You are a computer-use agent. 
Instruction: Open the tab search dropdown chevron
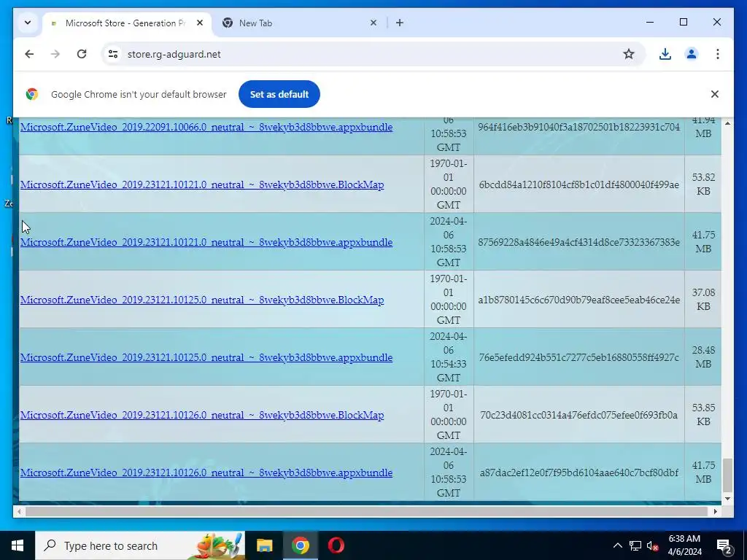click(x=28, y=23)
